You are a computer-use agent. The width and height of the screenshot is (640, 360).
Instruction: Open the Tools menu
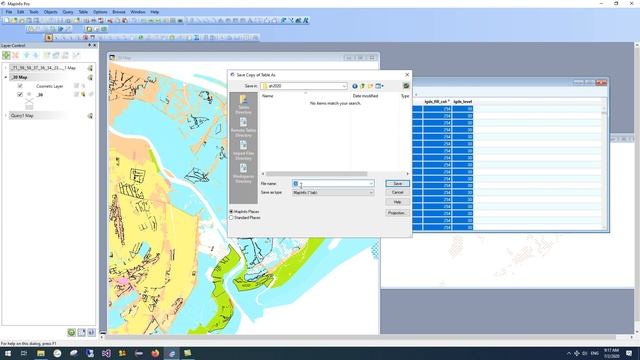(34, 12)
